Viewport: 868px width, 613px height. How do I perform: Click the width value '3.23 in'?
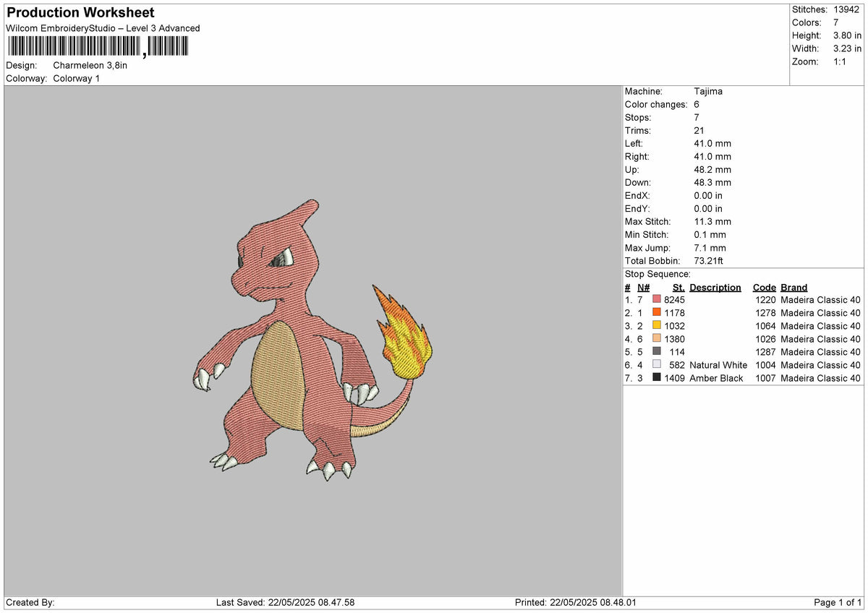[847, 48]
